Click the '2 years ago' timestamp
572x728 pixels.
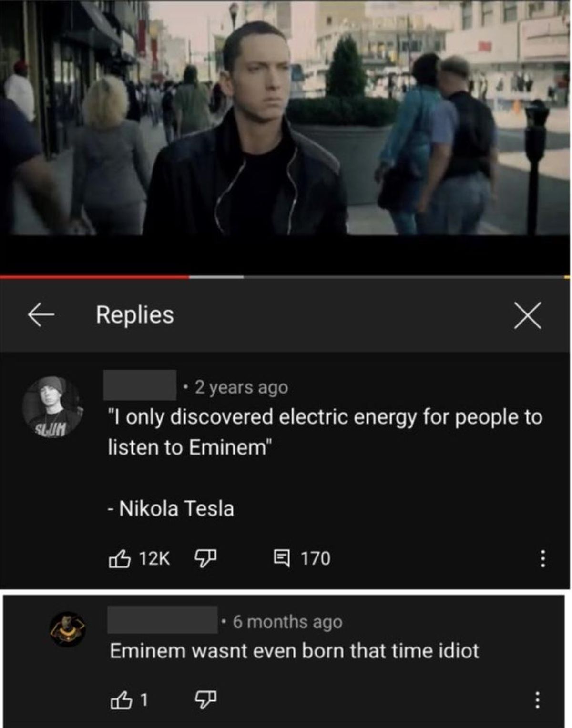tap(241, 387)
